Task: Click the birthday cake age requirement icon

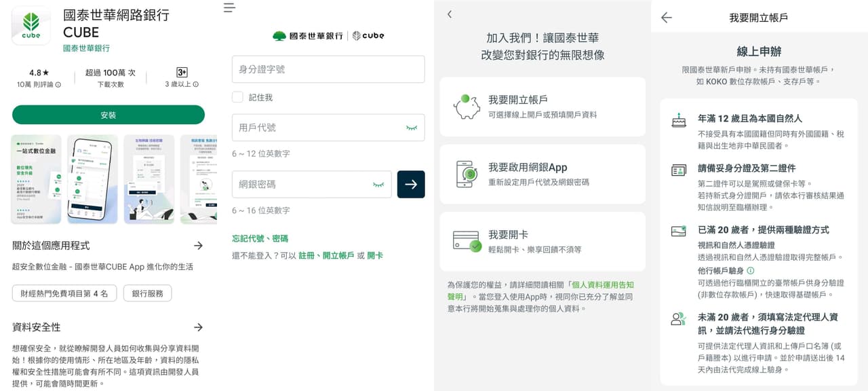Action: click(x=678, y=120)
